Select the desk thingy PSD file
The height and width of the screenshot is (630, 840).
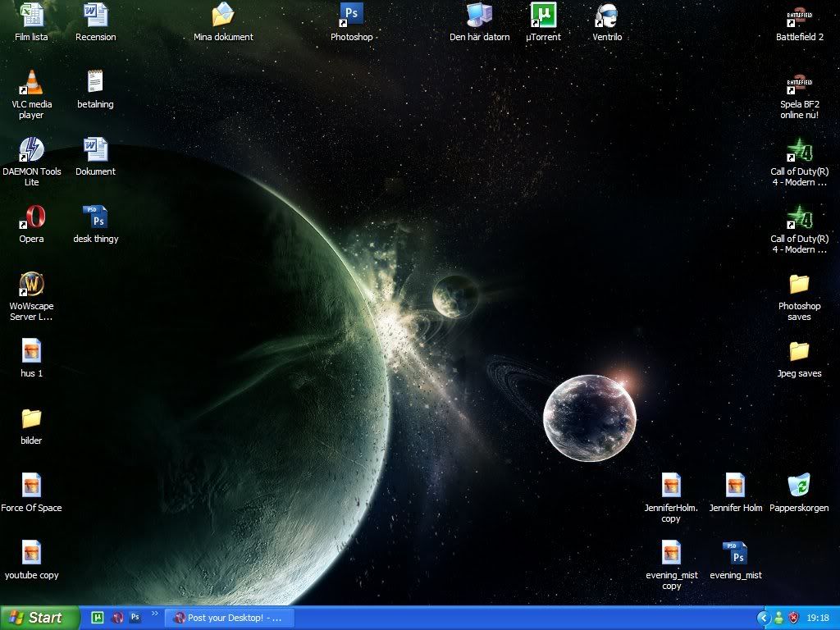96,217
